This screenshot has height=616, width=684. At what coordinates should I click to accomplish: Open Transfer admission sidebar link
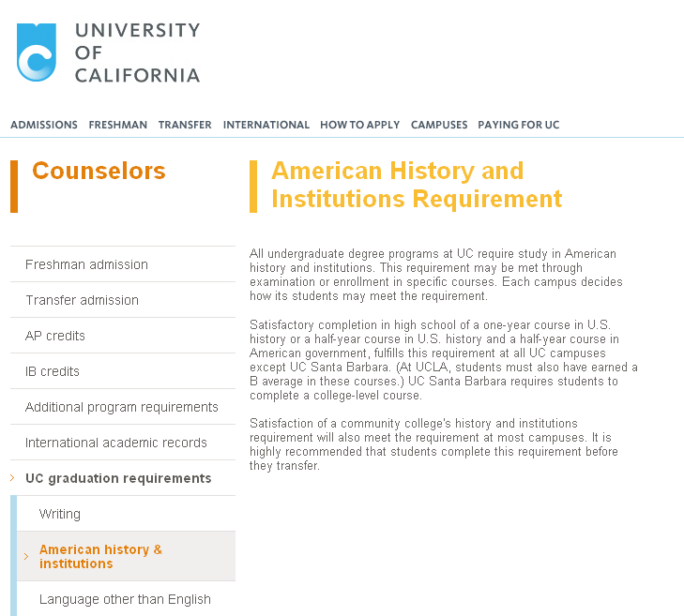pyautogui.click(x=82, y=300)
